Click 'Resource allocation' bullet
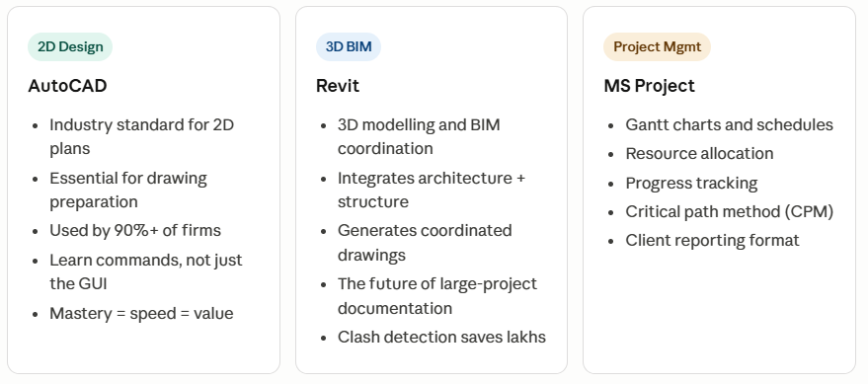Screen dimensions: 868x384 [700, 154]
